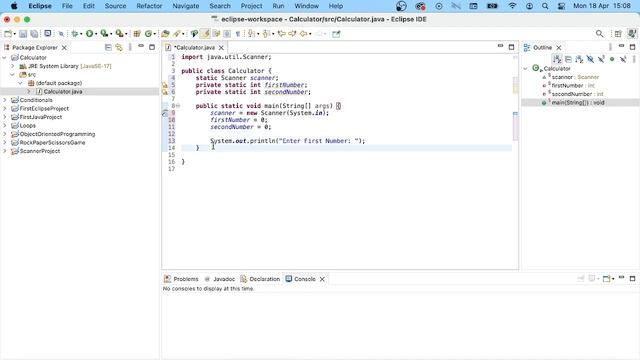Viewport: 640px width, 360px height.
Task: Click the Open Type folder icon
Action: point(165,34)
